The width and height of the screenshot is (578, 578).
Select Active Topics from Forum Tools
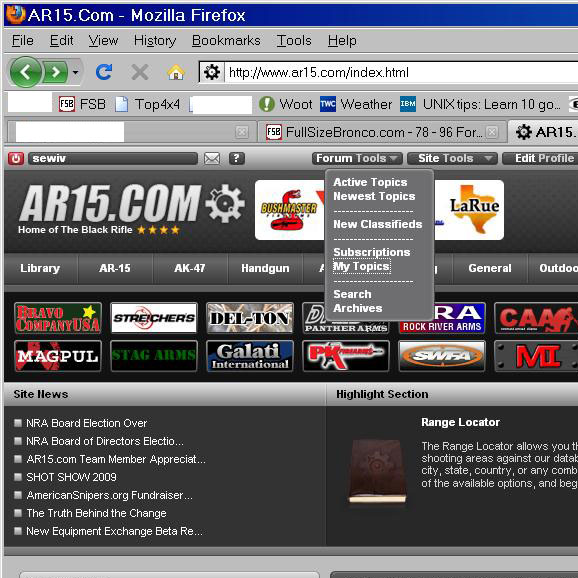[x=370, y=182]
